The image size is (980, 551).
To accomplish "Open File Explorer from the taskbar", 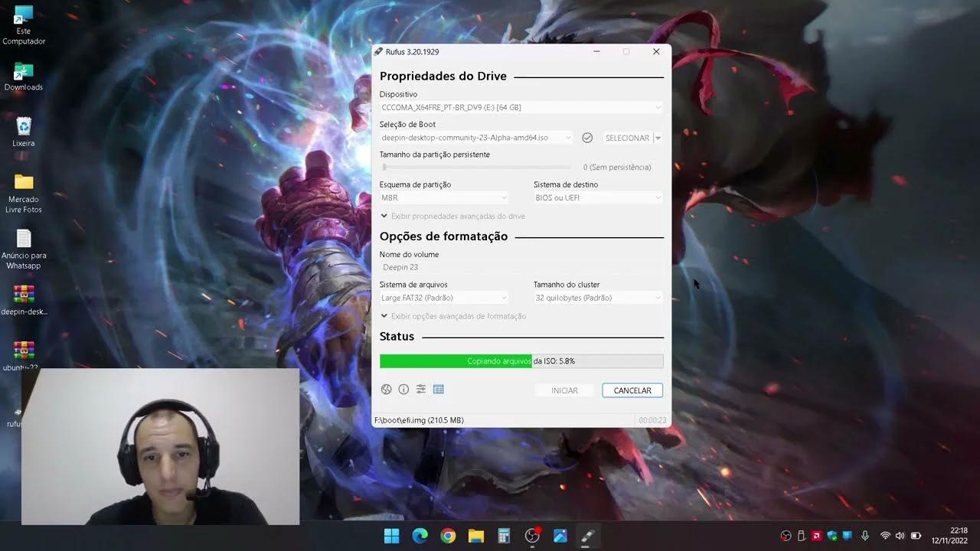I will coord(476,536).
